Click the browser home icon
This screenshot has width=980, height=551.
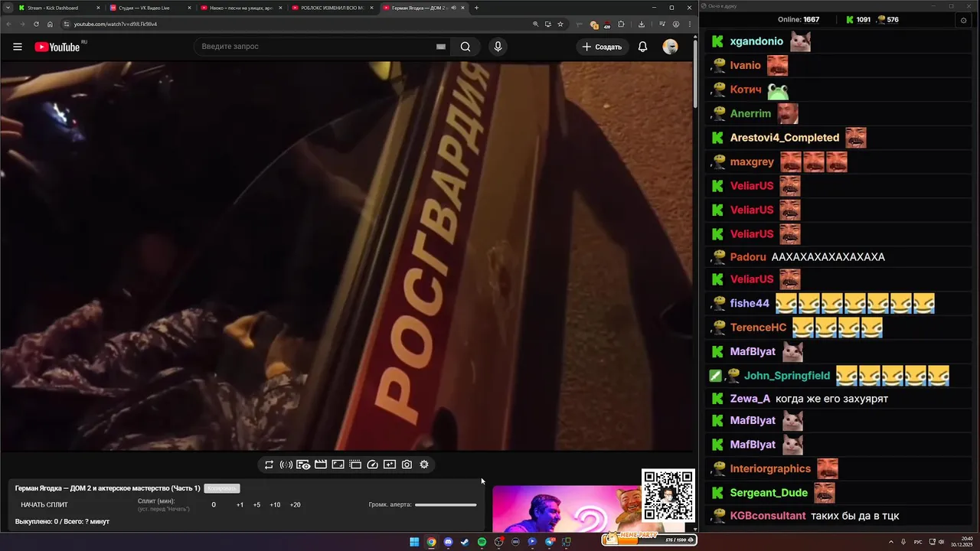51,24
